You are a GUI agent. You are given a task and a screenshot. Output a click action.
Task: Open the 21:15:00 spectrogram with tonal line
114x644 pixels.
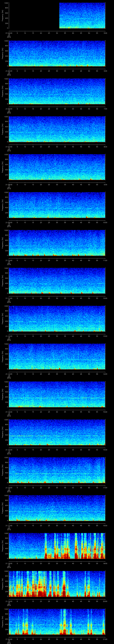click(x=57, y=432)
